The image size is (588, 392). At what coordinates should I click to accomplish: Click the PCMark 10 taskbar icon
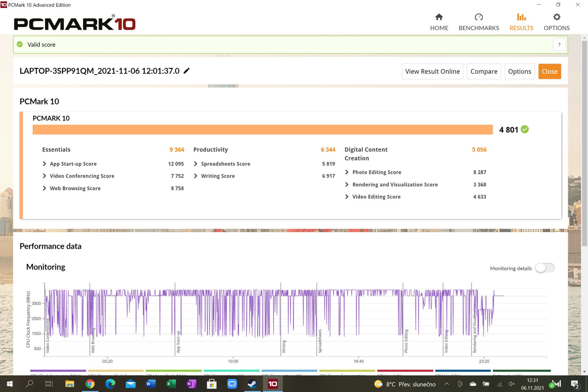(273, 384)
